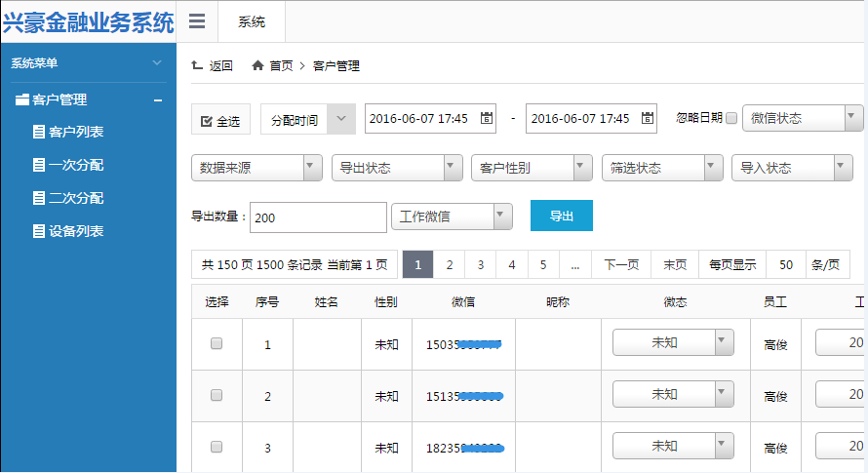Open calendar icon of end date field
The width and height of the screenshot is (868, 473).
click(648, 118)
